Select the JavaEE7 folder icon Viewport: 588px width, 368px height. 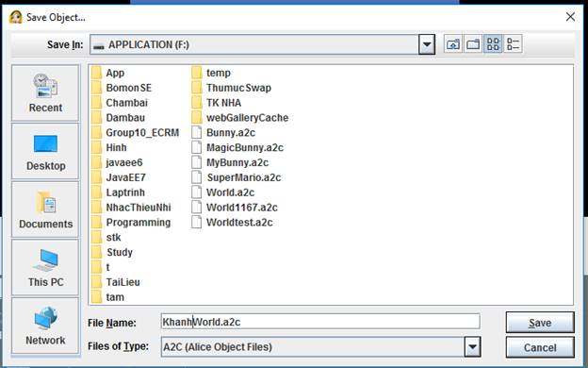pos(97,177)
